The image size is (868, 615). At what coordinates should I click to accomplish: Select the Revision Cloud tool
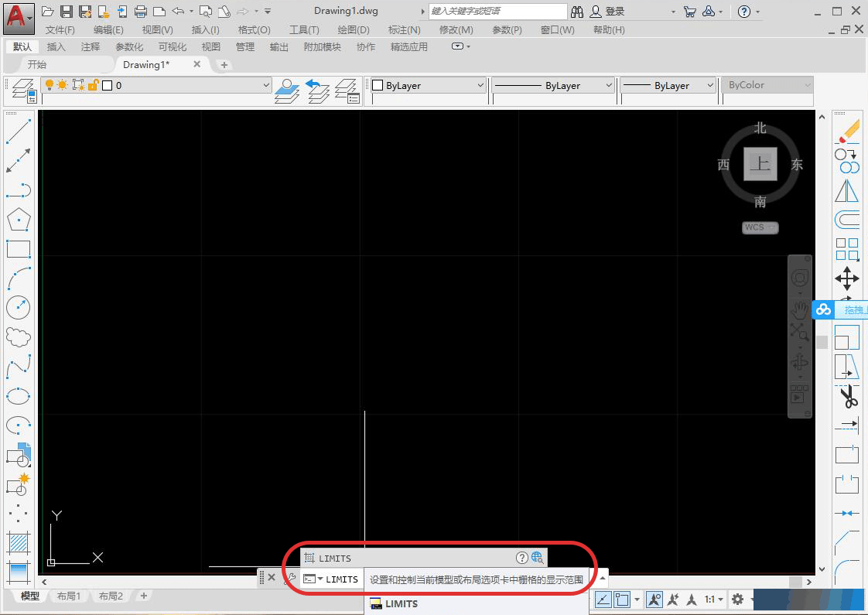click(x=19, y=337)
